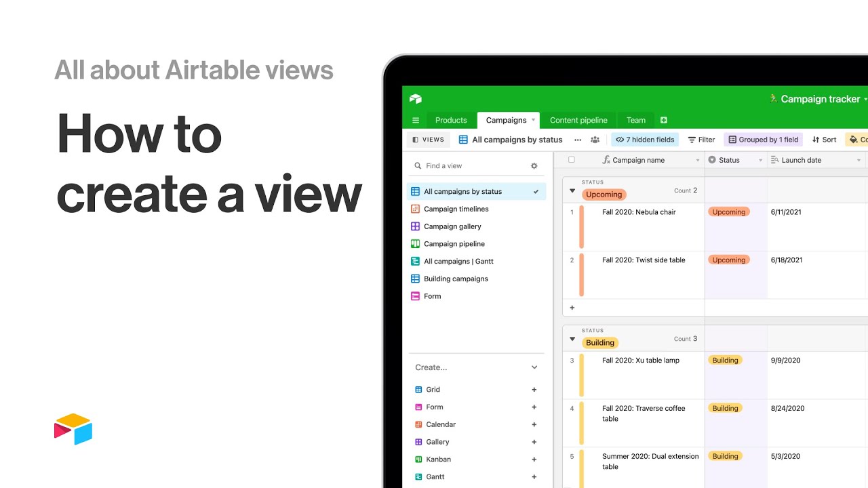The width and height of the screenshot is (868, 488).
Task: Click Building status tag for Dual extension table
Action: [725, 457]
